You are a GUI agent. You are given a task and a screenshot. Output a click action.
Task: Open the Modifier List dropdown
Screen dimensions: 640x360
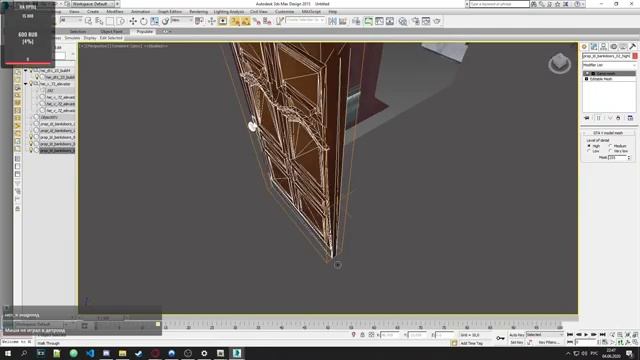pyautogui.click(x=609, y=65)
